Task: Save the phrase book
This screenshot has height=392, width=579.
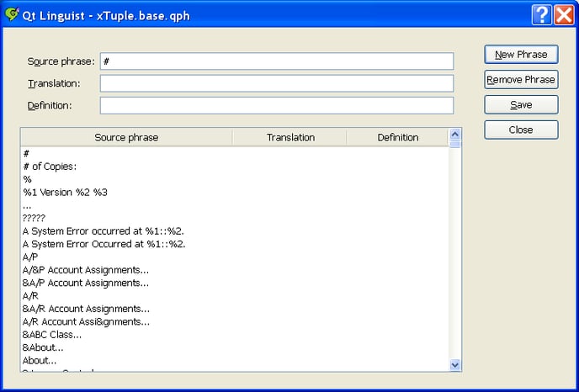Action: click(x=521, y=105)
